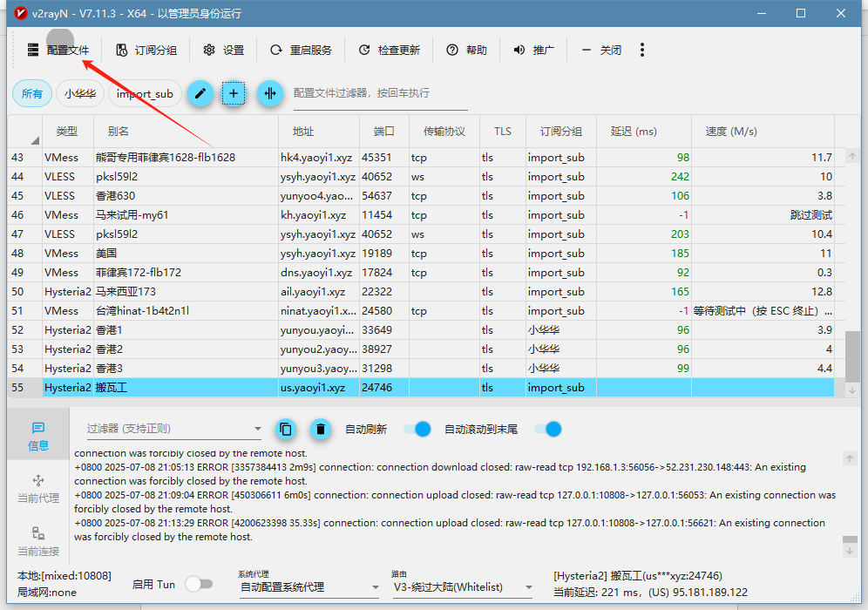Sort by the 别名 column header
Image resolution: width=868 pixels, height=610 pixels.
click(186, 132)
